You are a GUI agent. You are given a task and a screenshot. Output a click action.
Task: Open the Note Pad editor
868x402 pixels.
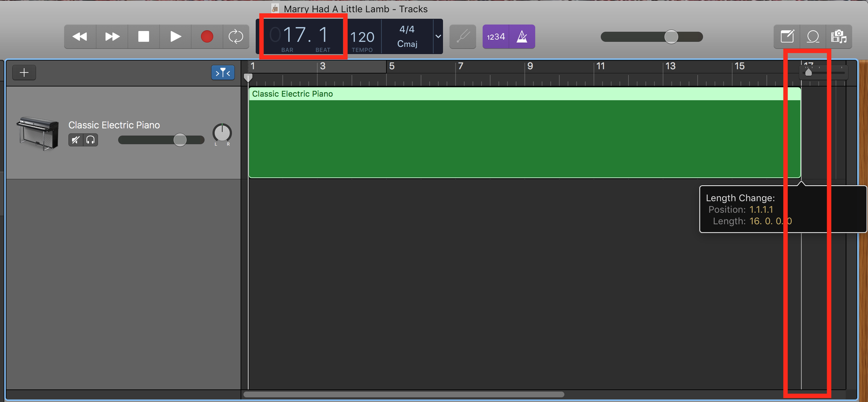788,37
